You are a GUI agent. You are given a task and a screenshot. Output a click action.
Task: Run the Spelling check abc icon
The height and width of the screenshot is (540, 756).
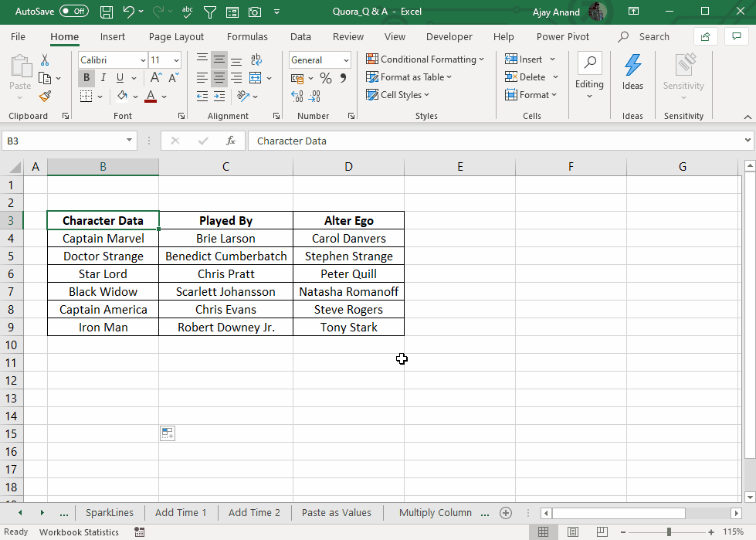187,12
